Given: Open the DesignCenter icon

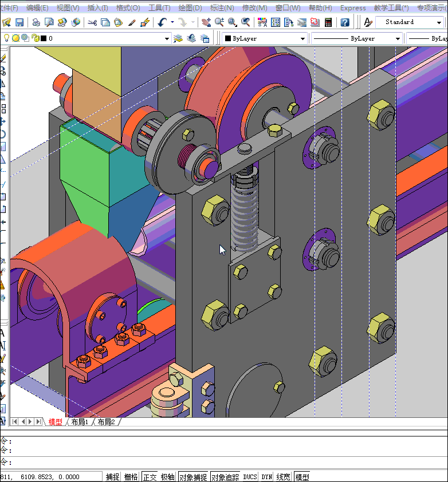Looking at the screenshot, I should tap(276, 22).
